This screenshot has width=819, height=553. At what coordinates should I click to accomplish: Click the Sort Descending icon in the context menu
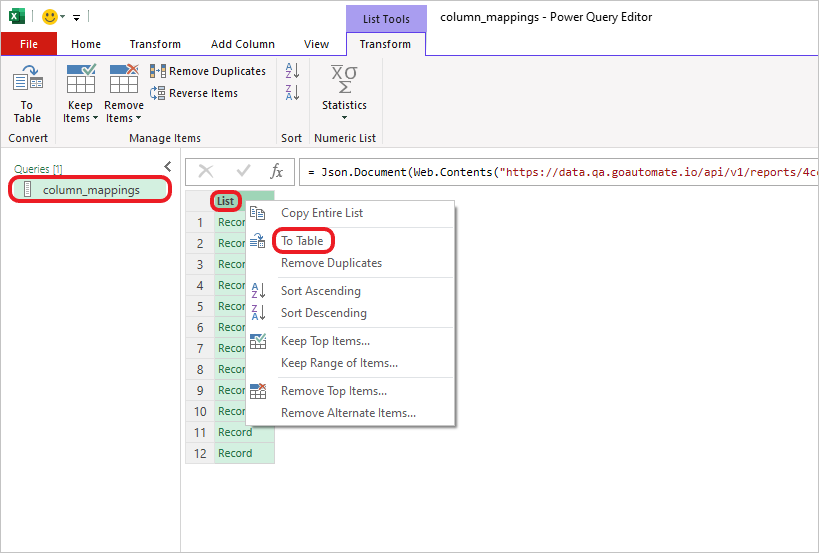pos(258,312)
